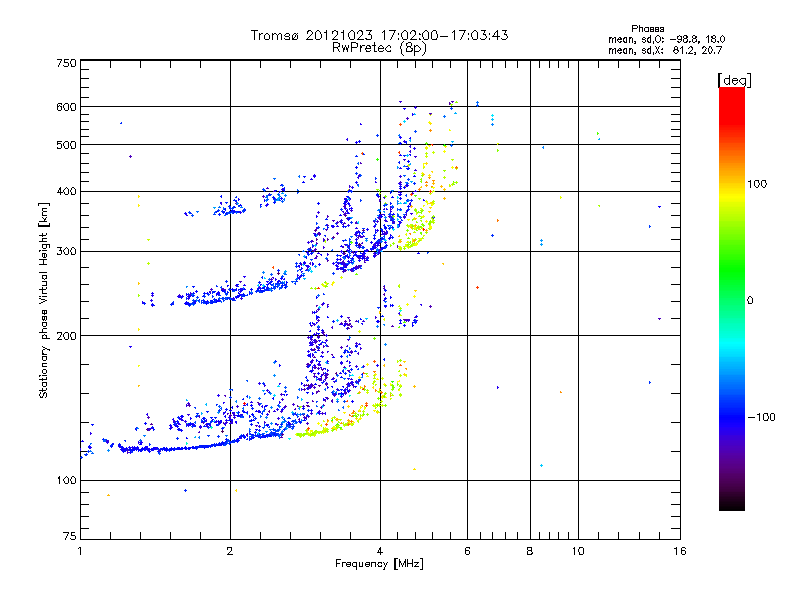Click the y-axis '300' tick label
800x600 pixels.
click(66, 251)
